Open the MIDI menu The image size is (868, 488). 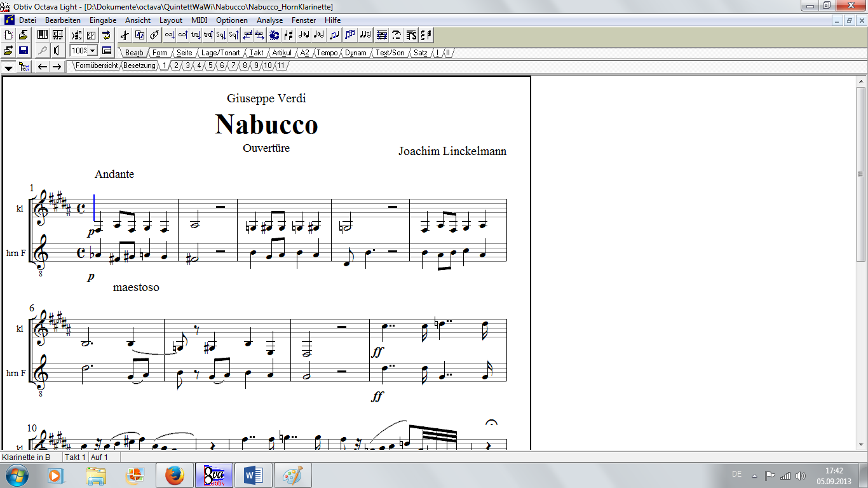point(199,20)
